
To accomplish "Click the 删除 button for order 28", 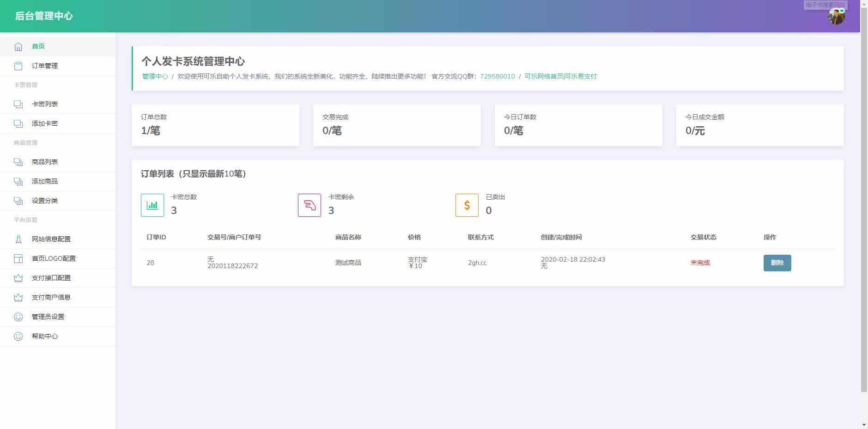I will [777, 263].
